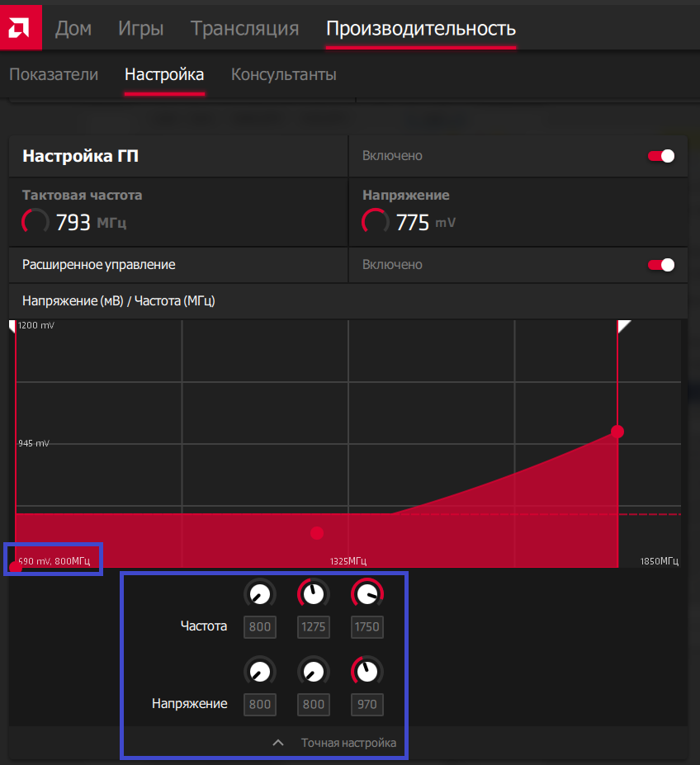700x765 pixels.
Task: Disable the Настройка ГП toggle
Action: click(x=661, y=156)
